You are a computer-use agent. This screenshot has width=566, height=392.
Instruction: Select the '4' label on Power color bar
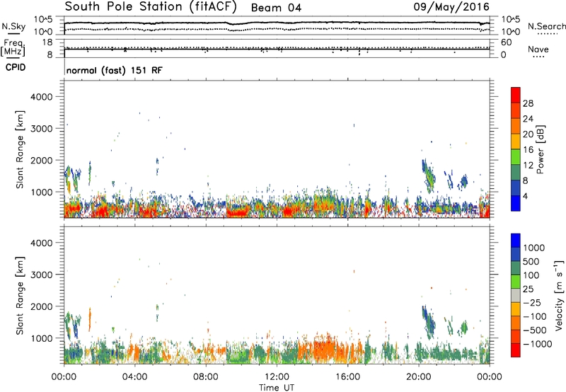526,197
